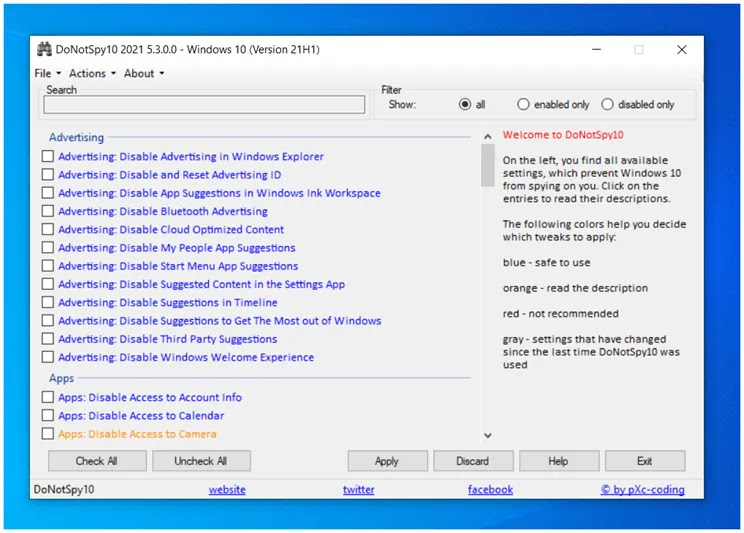744x533 pixels.
Task: Click the Help button
Action: (x=559, y=461)
